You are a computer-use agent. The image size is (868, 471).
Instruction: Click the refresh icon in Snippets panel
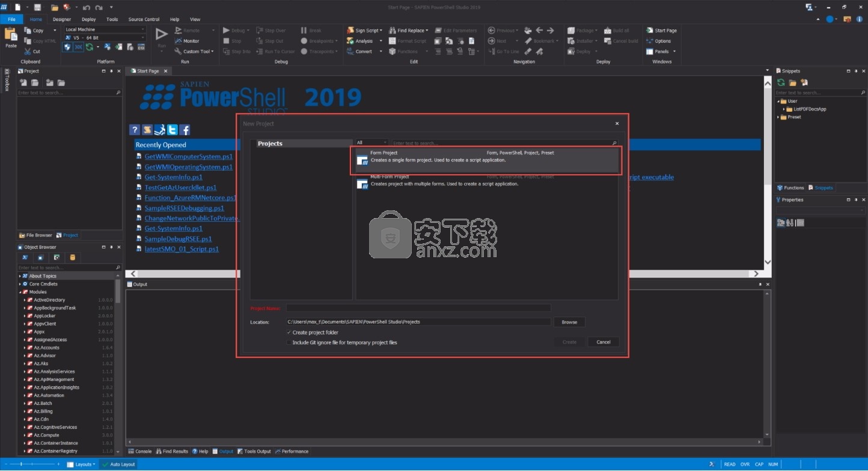click(781, 82)
